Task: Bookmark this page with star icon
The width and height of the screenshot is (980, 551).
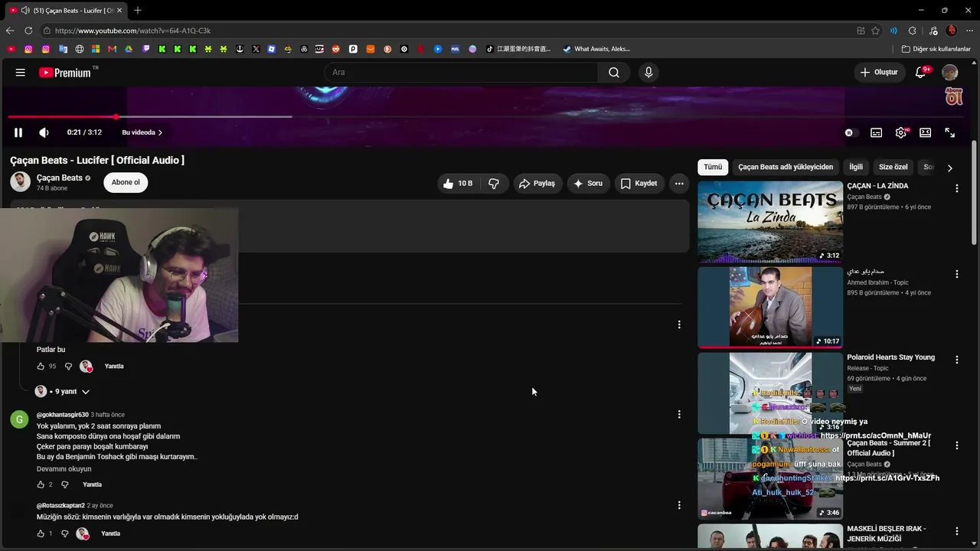Action: (876, 31)
